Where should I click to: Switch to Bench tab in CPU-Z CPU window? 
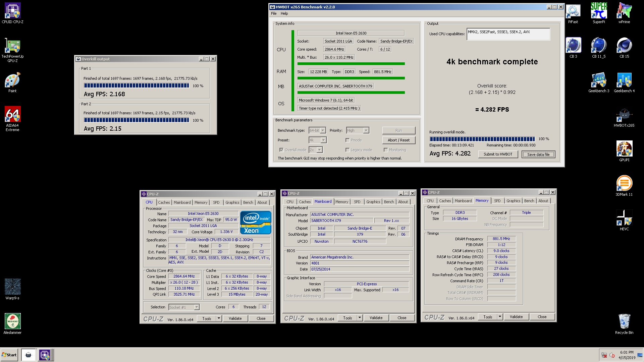coord(248,202)
